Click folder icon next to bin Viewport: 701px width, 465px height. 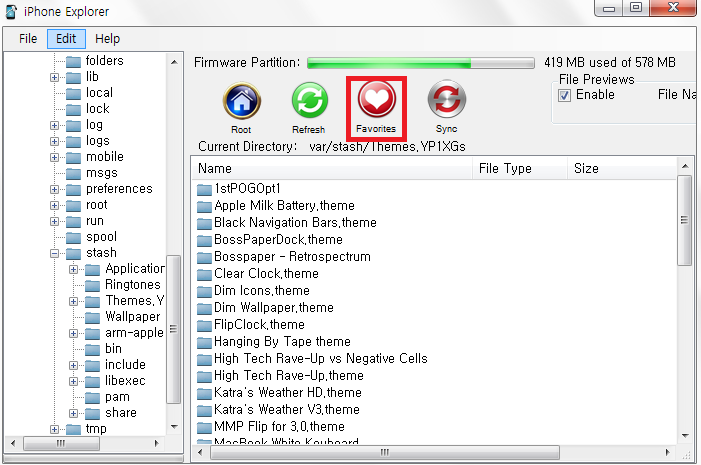tap(93, 349)
